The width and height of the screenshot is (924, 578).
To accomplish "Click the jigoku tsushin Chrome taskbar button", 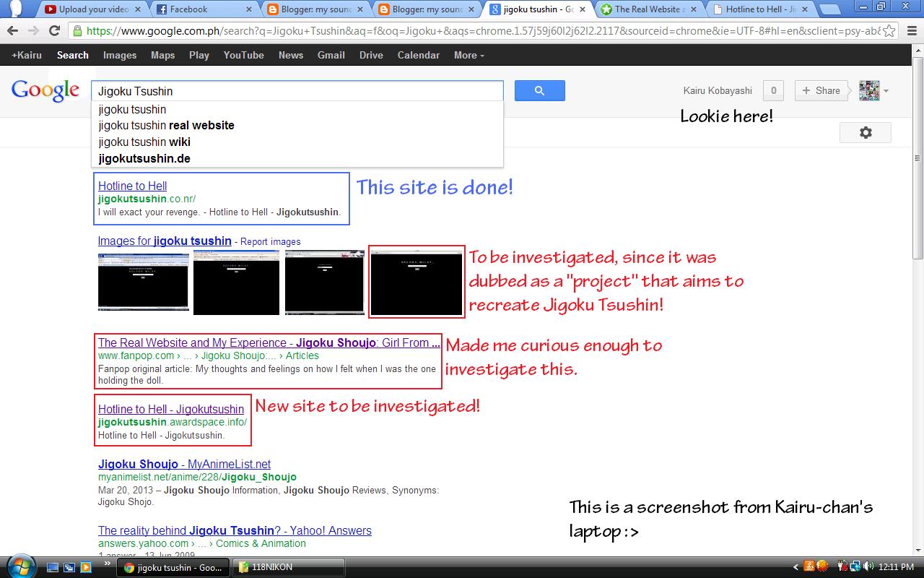I will [173, 567].
